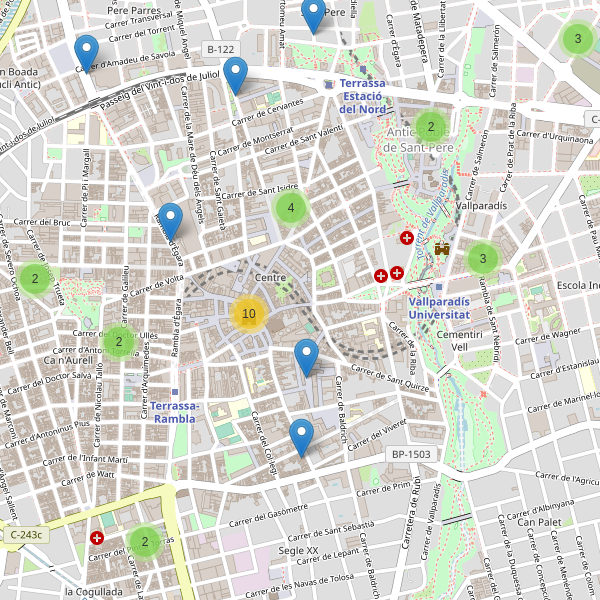This screenshot has width=600, height=600.
Task: Click the Carrer de Prim street label
Action: [x=383, y=489]
